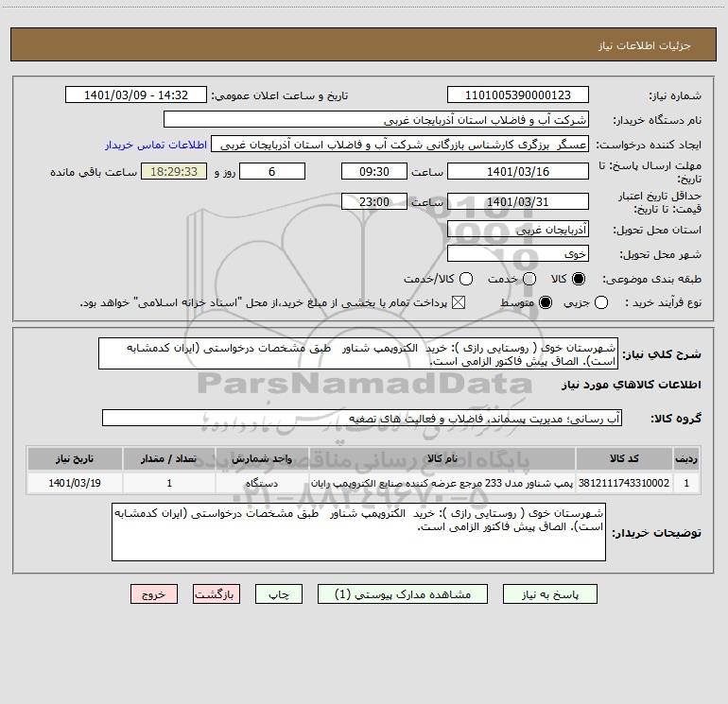The width and height of the screenshot is (728, 704).
Task: Click product name cell پمپ شناور مدل 233
Action: click(x=442, y=483)
